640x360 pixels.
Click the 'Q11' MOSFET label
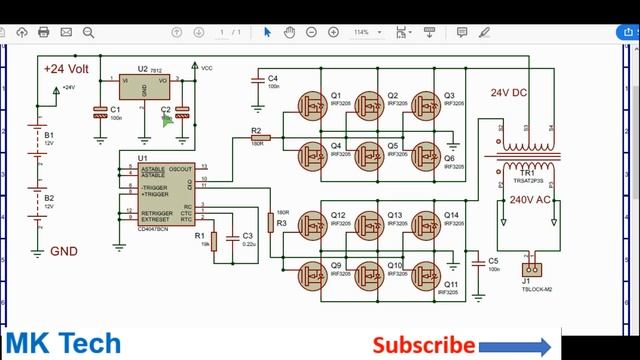click(x=451, y=284)
